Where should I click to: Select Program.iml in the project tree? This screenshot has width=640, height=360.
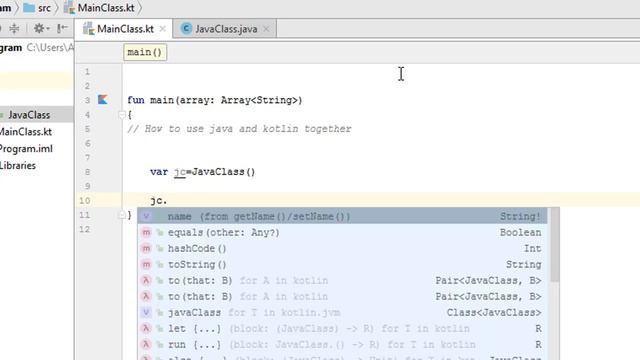(x=26, y=149)
